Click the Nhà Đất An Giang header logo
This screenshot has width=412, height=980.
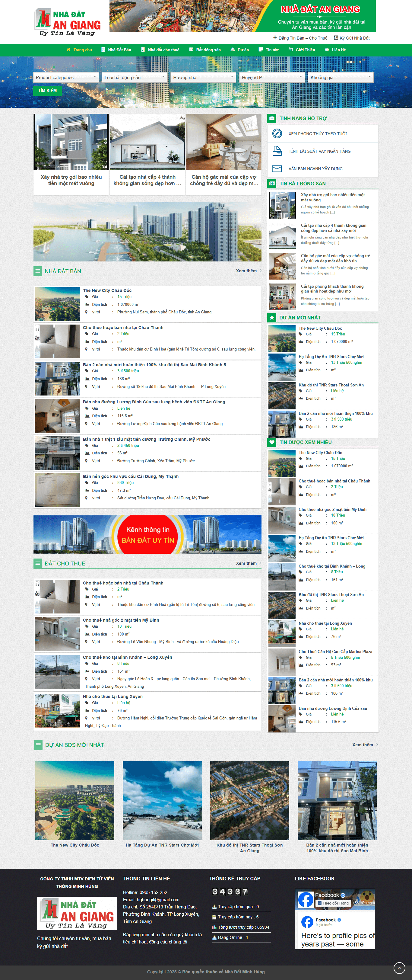click(68, 22)
